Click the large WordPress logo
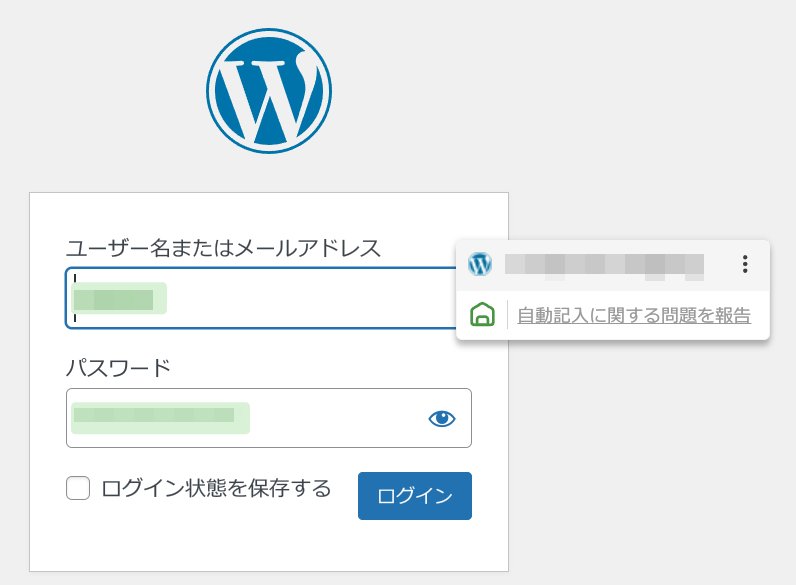The image size is (796, 585). click(x=269, y=91)
